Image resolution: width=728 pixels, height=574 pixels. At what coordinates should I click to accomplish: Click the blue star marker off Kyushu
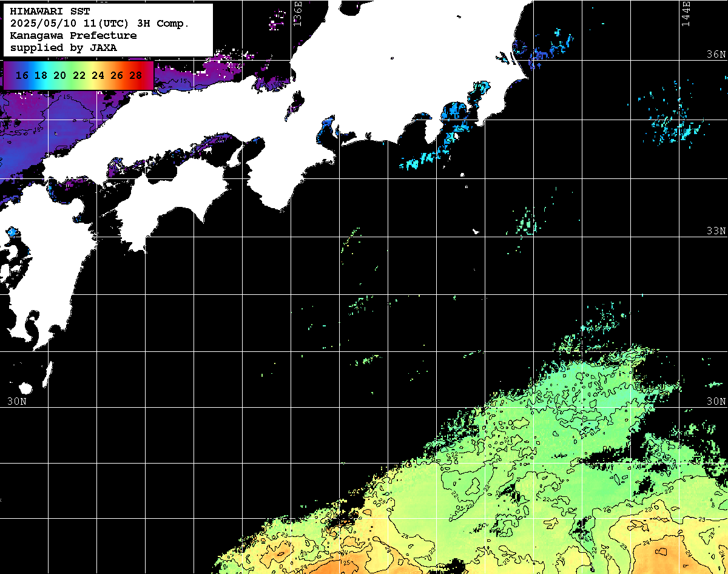coord(12,232)
